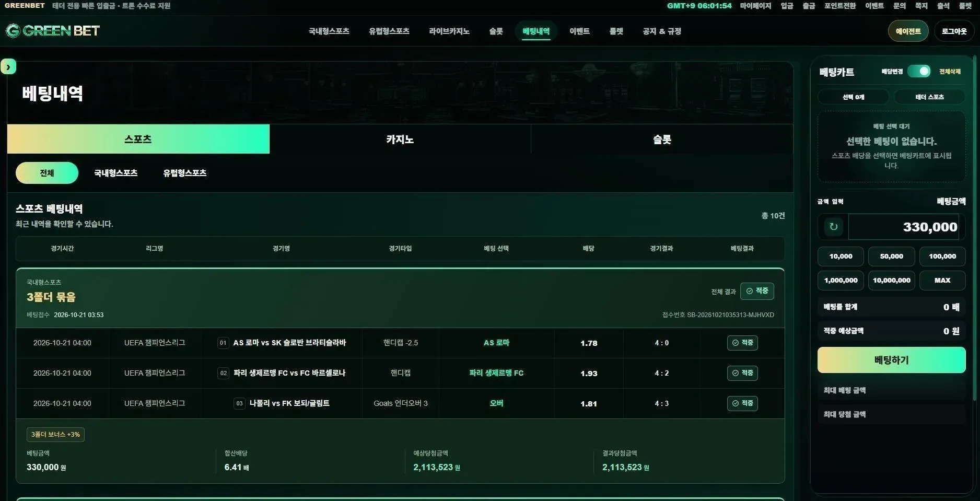Click the bet amount refresh icon
The image size is (980, 501).
(x=833, y=227)
